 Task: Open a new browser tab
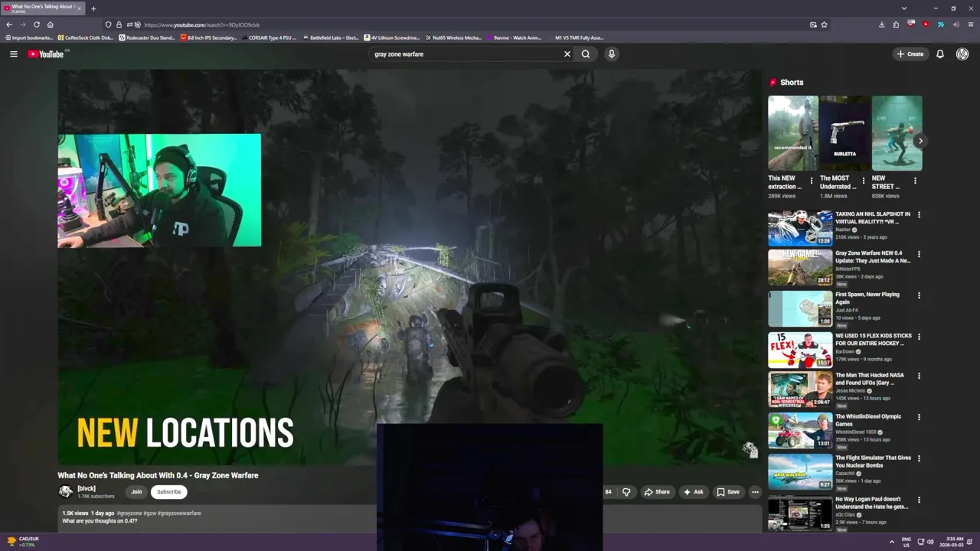pos(93,8)
